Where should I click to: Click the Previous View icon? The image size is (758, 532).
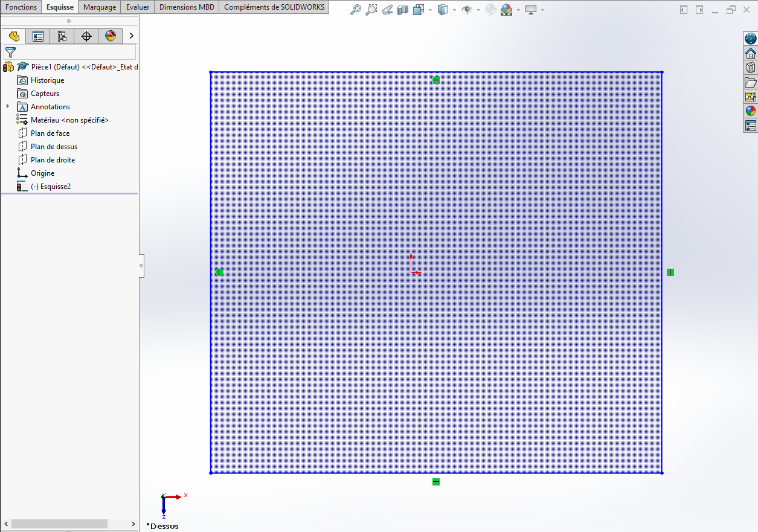[x=388, y=10]
